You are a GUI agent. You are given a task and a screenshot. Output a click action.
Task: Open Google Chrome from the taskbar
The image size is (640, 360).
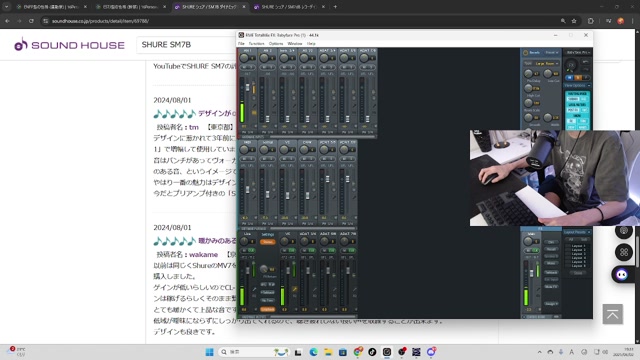click(358, 352)
